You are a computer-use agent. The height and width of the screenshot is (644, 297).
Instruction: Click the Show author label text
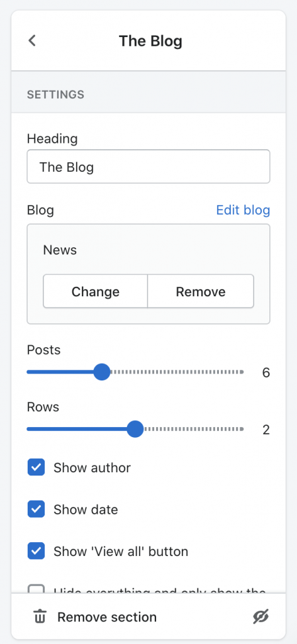pos(92,468)
